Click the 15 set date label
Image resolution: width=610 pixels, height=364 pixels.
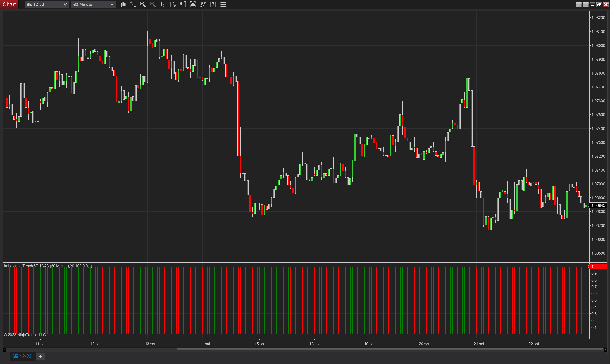tap(260, 344)
